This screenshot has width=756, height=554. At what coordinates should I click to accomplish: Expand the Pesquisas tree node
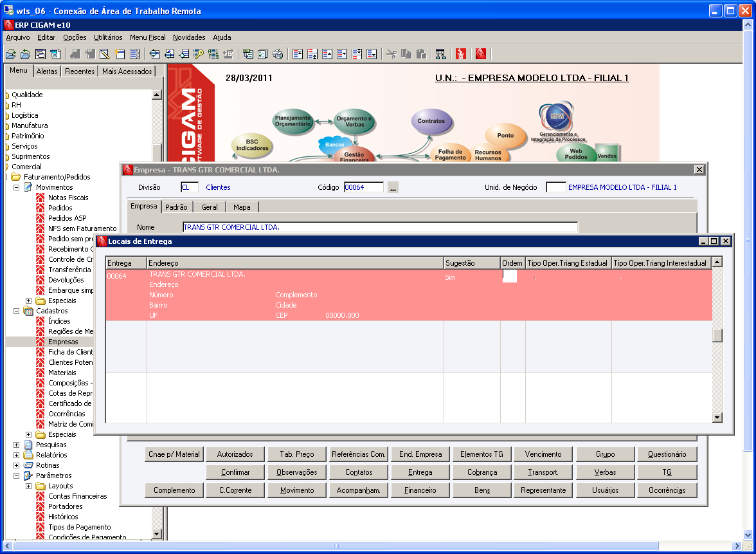17,445
